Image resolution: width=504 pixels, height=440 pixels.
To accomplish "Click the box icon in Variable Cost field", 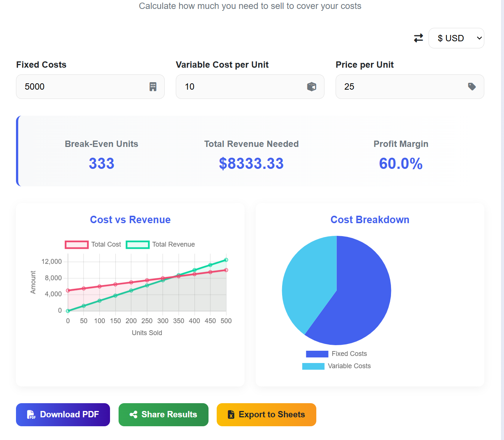I will tap(312, 87).
